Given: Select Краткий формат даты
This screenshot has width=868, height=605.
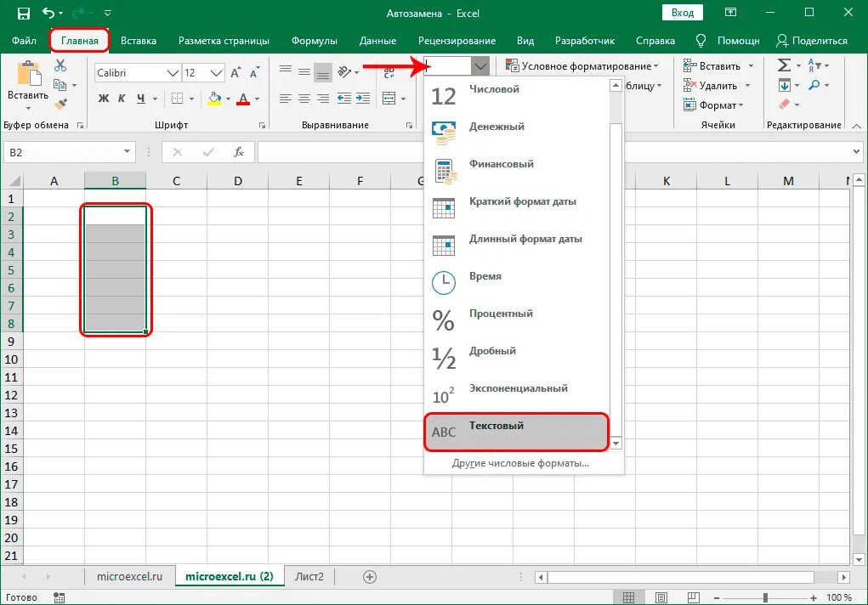Looking at the screenshot, I should click(517, 207).
